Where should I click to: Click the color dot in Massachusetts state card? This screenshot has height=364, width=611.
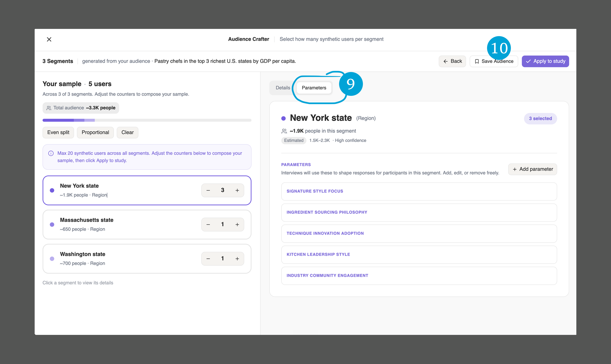[x=52, y=224]
